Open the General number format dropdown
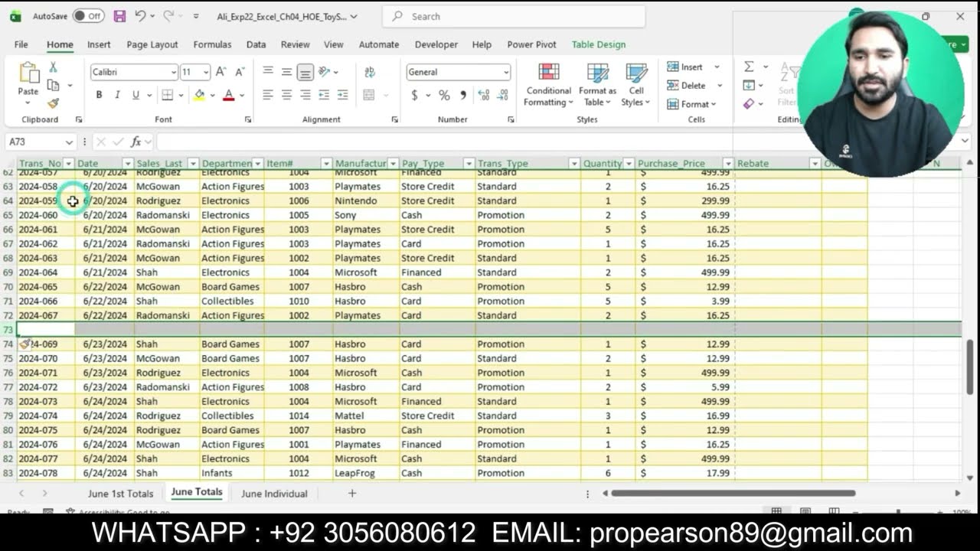Image resolution: width=980 pixels, height=551 pixels. (506, 72)
